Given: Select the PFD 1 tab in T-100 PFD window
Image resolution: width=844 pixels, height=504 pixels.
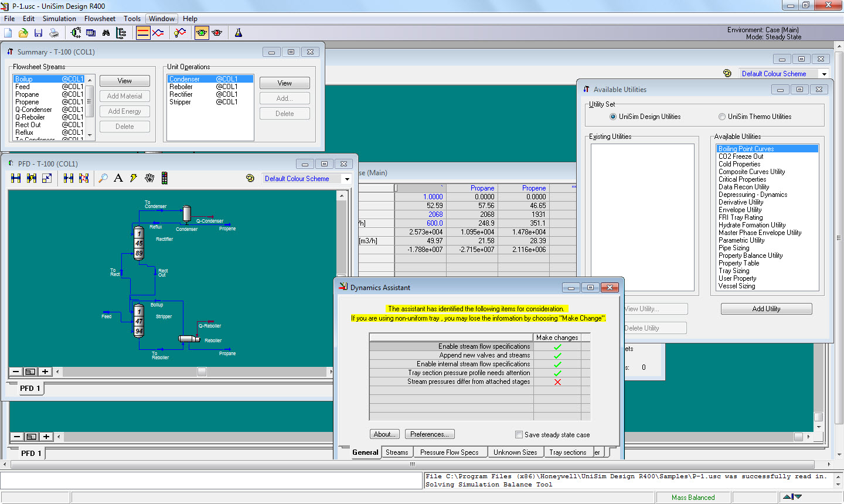Looking at the screenshot, I should point(30,388).
